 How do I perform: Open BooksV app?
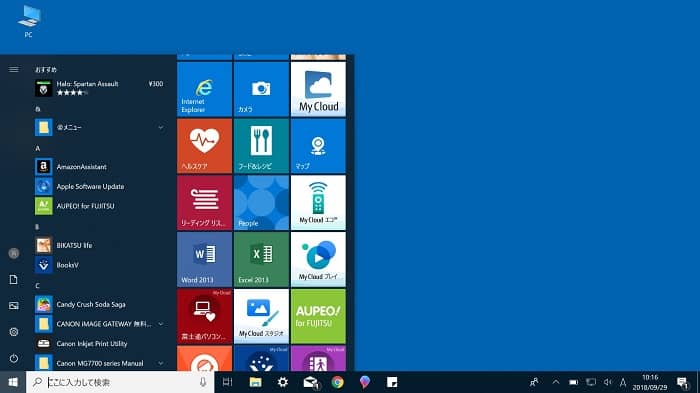(x=100, y=265)
